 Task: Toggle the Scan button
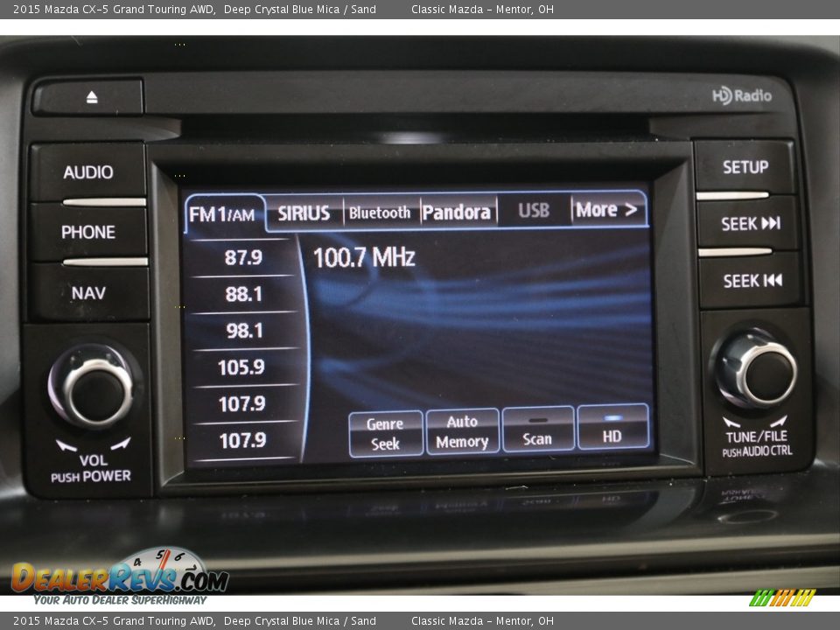click(x=537, y=429)
